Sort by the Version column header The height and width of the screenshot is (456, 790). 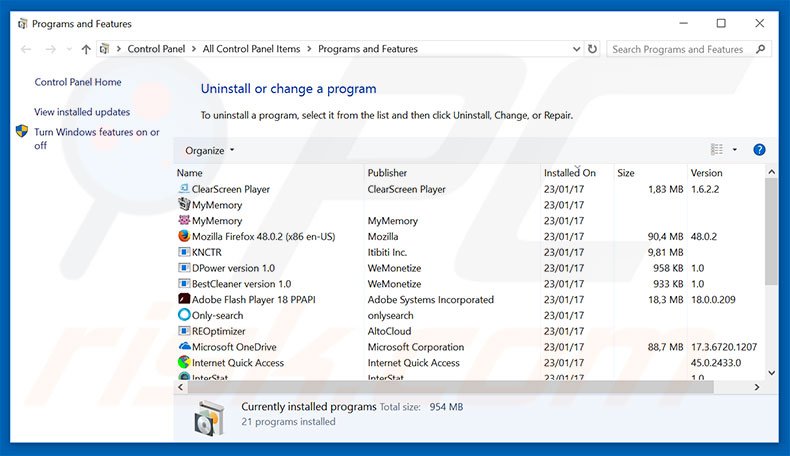[706, 173]
